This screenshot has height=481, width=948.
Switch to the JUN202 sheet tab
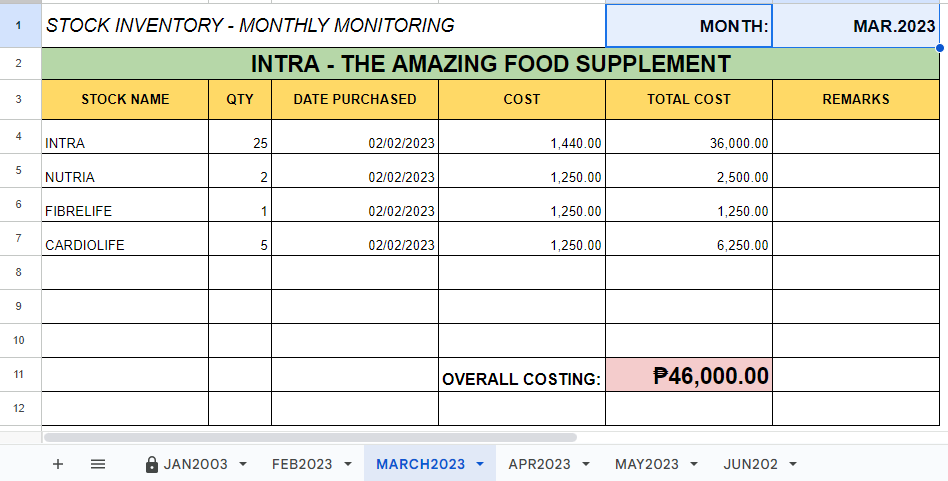point(750,464)
